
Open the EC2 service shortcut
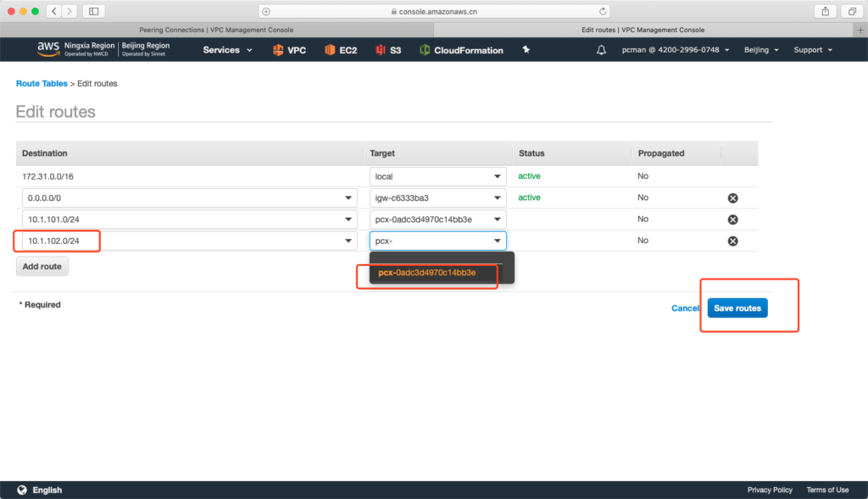pos(341,50)
